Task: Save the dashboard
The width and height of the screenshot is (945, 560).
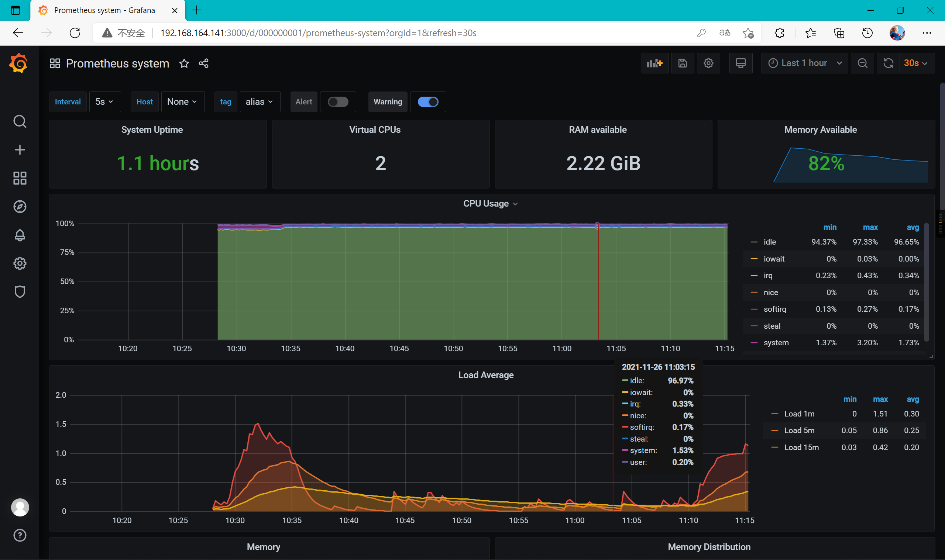Action: click(x=683, y=63)
